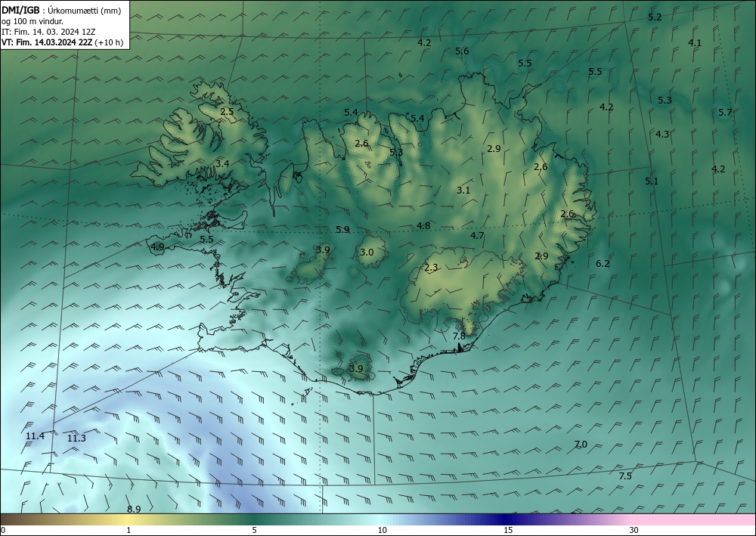This screenshot has width=756, height=536.
Task: Click the 7.5 value on the map
Action: [625, 476]
